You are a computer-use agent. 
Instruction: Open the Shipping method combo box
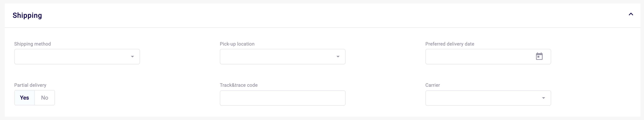point(73,57)
